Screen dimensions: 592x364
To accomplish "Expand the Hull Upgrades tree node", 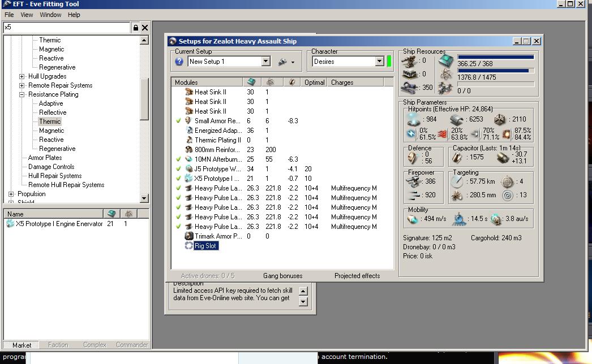I will (x=22, y=76).
